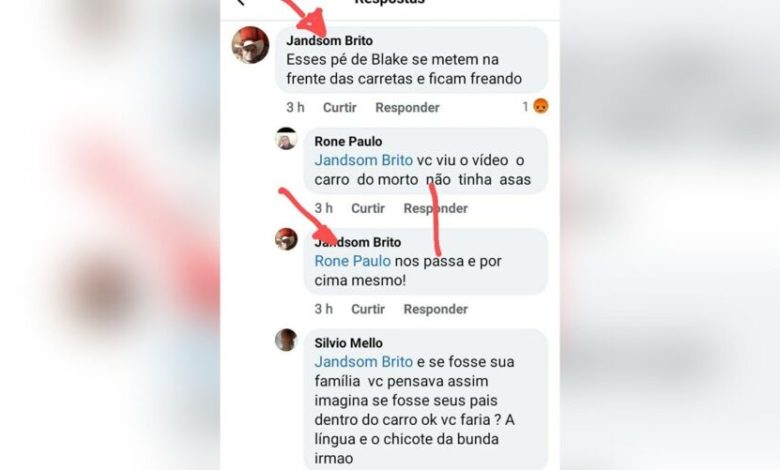
Task: Open Jandsom Brito mention in Rone Paulo's reply
Action: pos(364,161)
